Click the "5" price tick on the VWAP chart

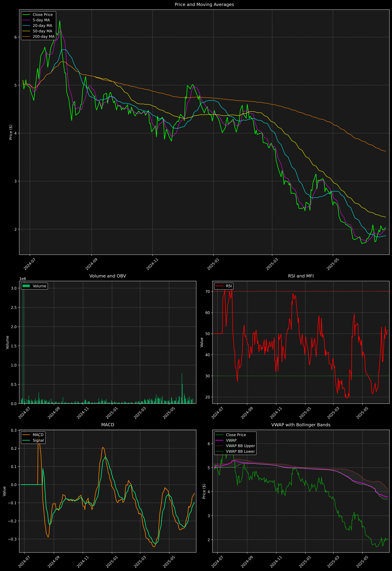(x=209, y=468)
